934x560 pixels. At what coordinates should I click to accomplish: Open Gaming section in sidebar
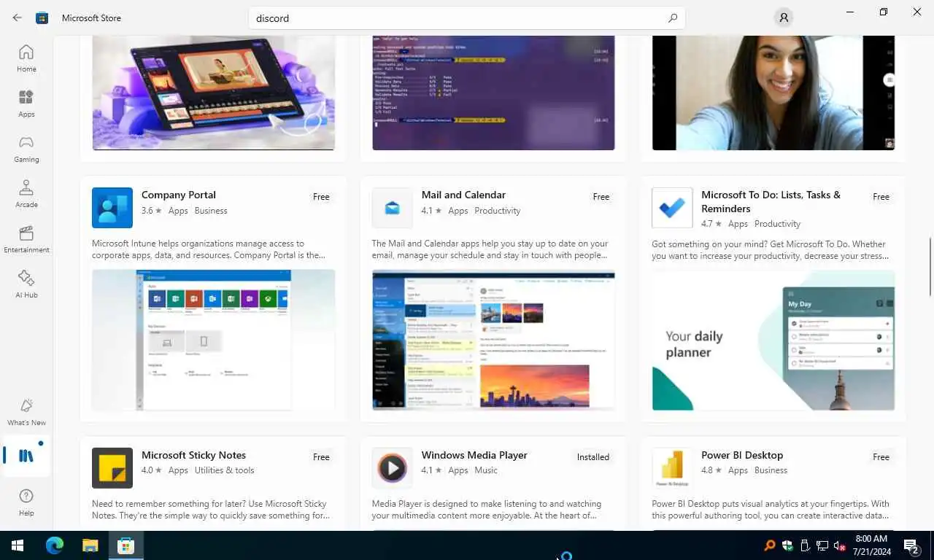pos(26,149)
